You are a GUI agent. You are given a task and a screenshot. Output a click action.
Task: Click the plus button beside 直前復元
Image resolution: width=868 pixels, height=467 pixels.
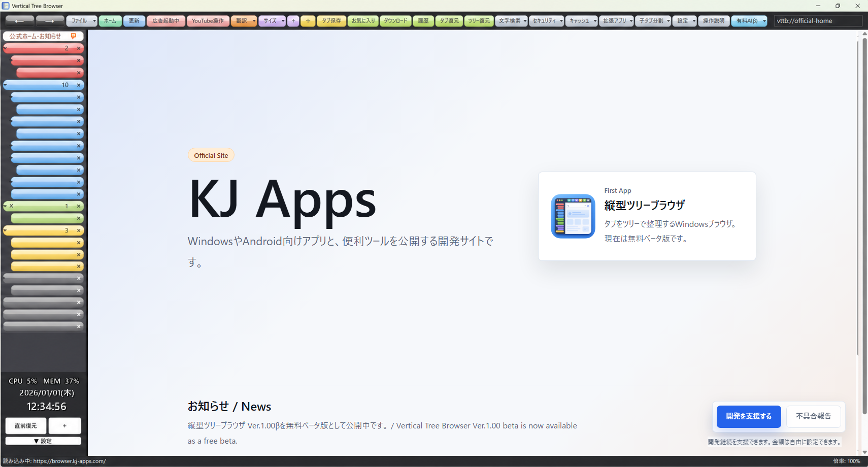[64, 425]
